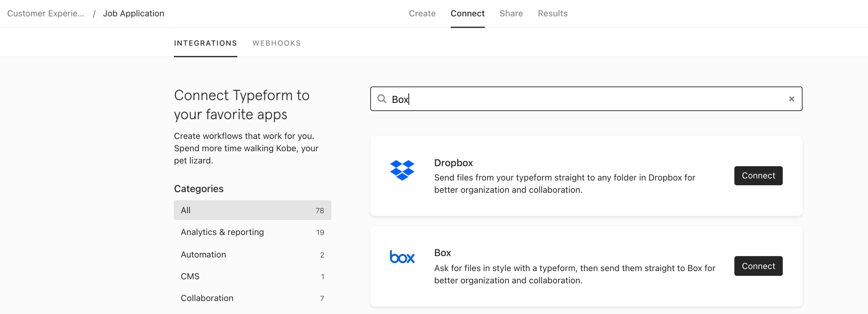Screen dimensions: 868x314
Task: Go to Customer Experie... workspace breadcrumb
Action: [x=46, y=13]
